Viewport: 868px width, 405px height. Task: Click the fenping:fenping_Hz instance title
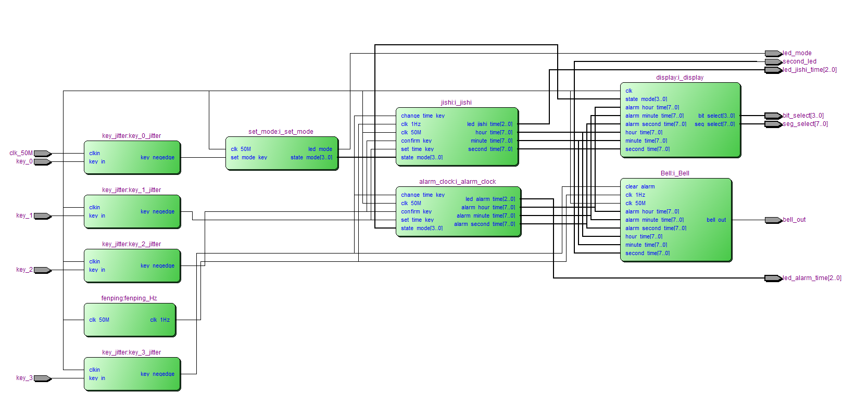tap(129, 298)
